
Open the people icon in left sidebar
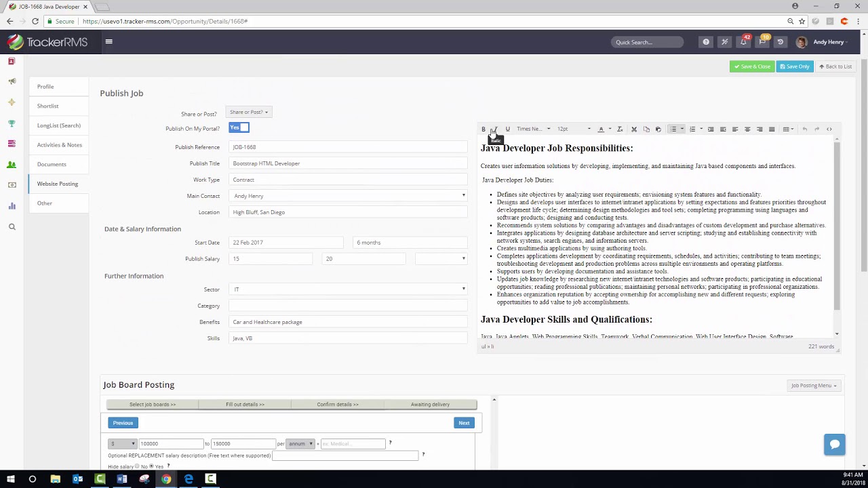click(12, 165)
